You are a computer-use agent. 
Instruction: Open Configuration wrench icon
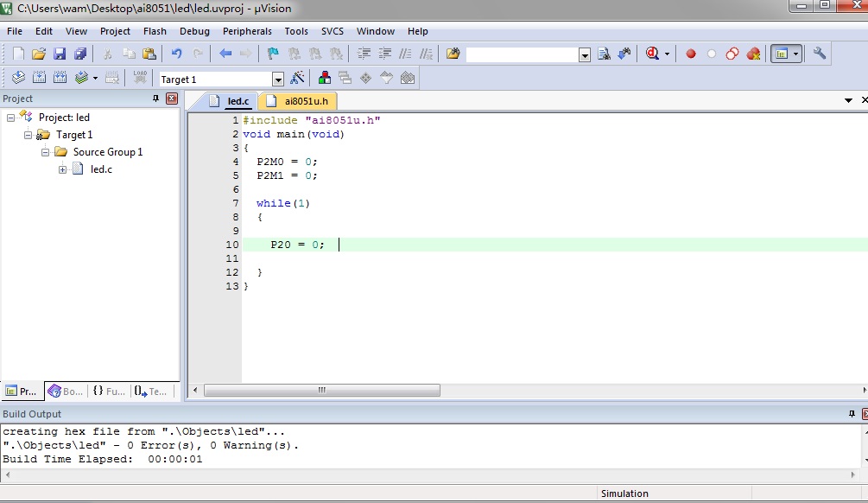820,54
